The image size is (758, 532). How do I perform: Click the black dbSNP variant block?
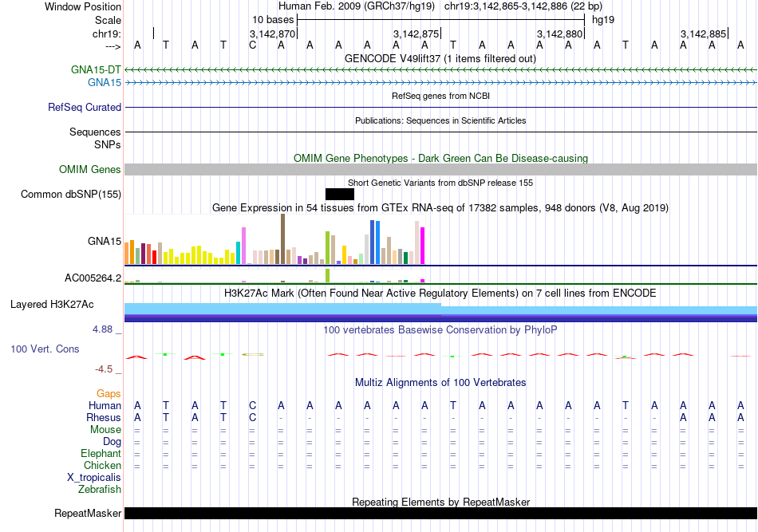(340, 195)
